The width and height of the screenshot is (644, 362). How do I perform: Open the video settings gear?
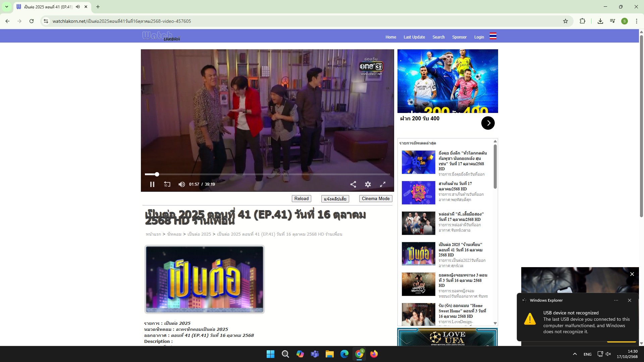point(368,184)
